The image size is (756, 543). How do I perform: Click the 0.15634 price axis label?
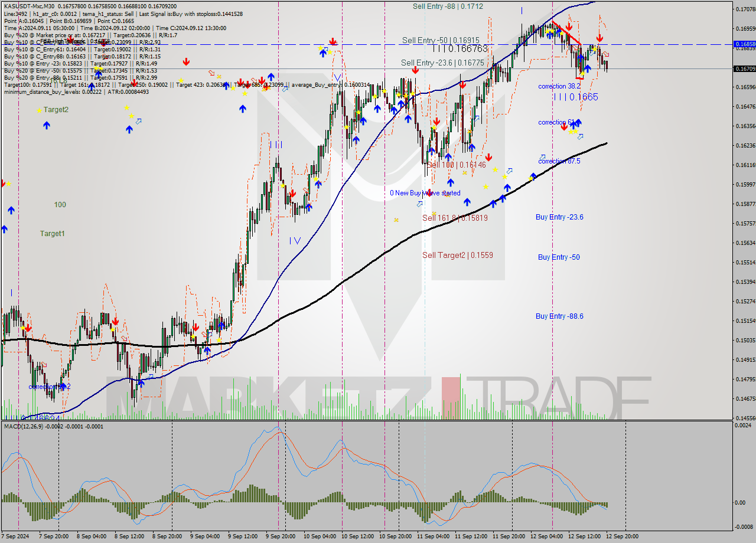[x=745, y=243]
